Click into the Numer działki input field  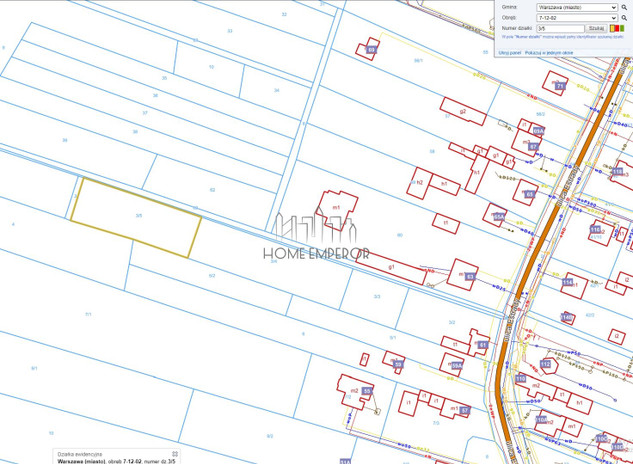[559, 29]
